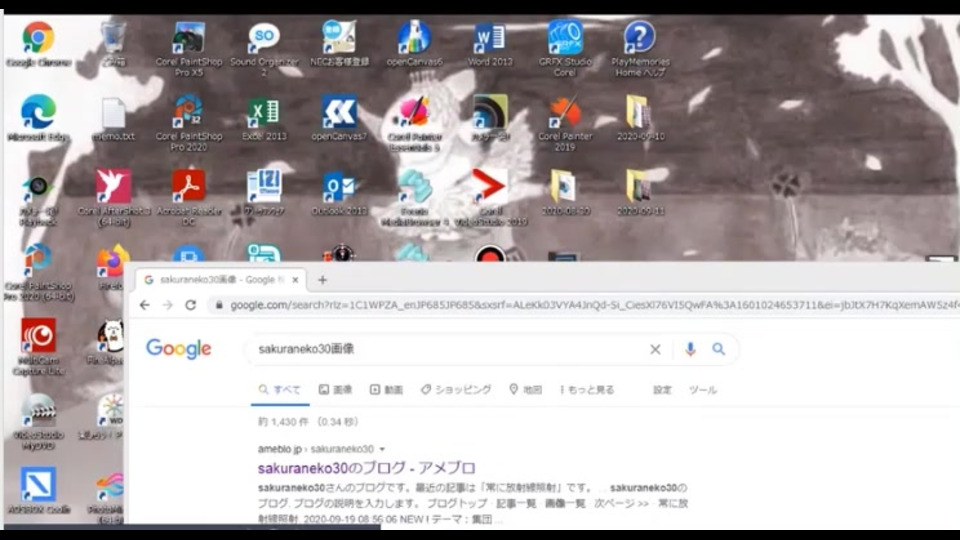The width and height of the screenshot is (960, 540).
Task: Launch the shortcut with the blue pen icon
Action: [x=38, y=490]
